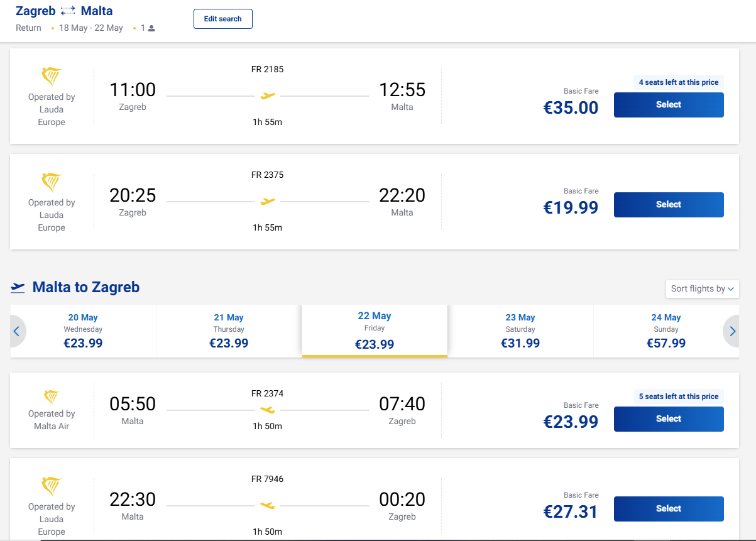Click the Edit search button
Viewport: 756px width, 541px height.
point(222,19)
